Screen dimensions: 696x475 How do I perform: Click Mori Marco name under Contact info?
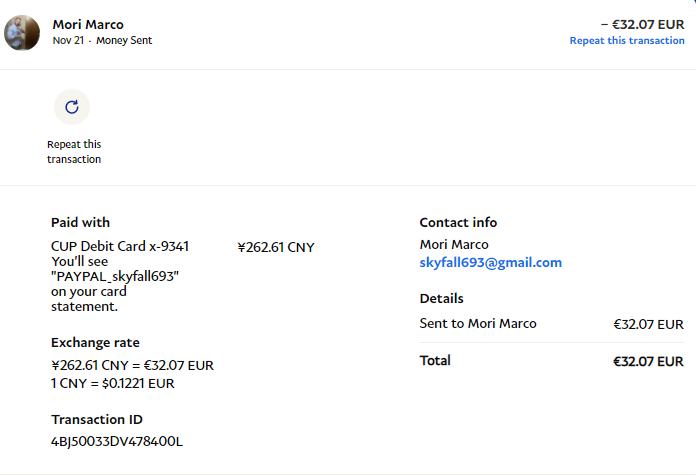coord(454,245)
